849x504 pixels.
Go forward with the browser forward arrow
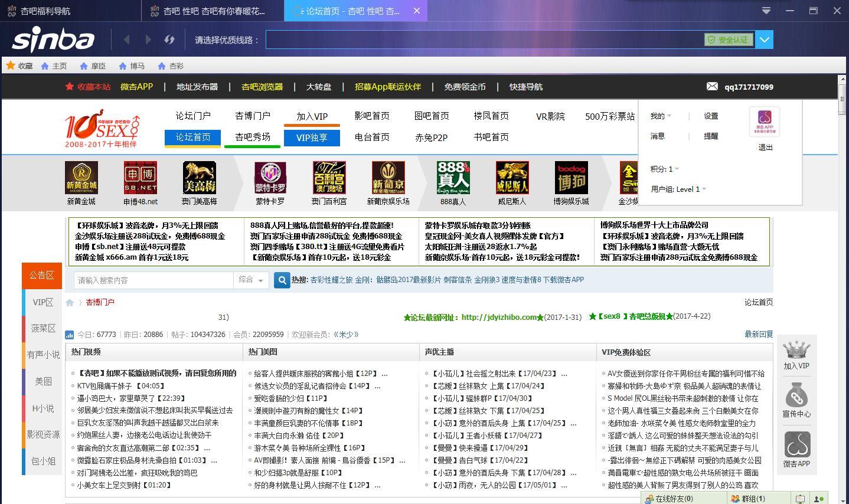tap(148, 40)
